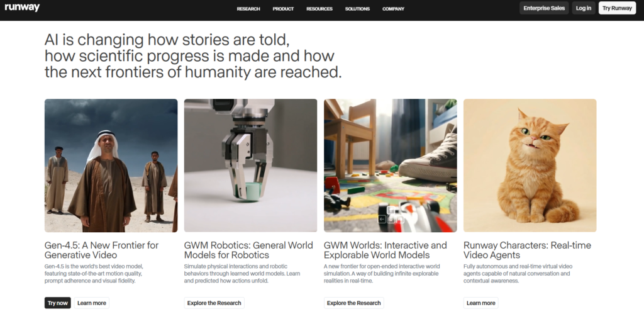Click Try now under Gen-4.5

[x=58, y=303]
